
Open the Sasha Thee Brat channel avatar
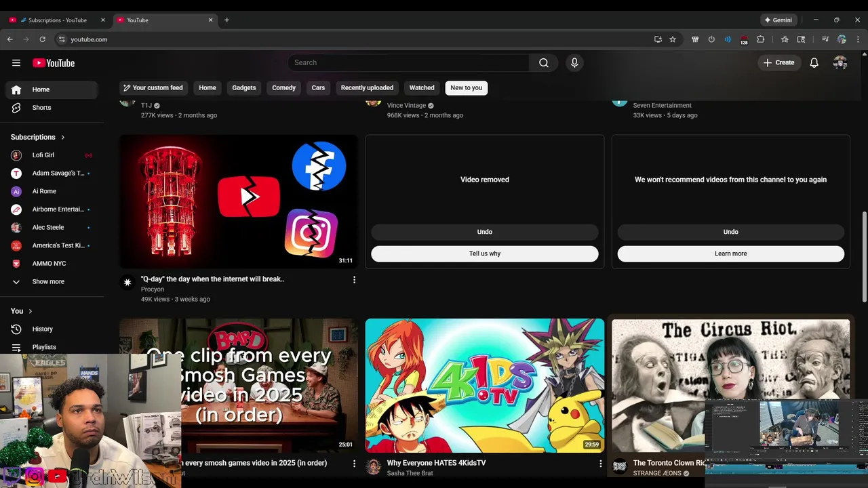373,466
